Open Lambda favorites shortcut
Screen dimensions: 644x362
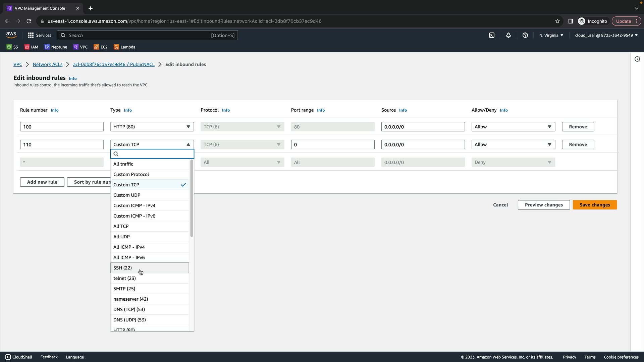[124, 47]
